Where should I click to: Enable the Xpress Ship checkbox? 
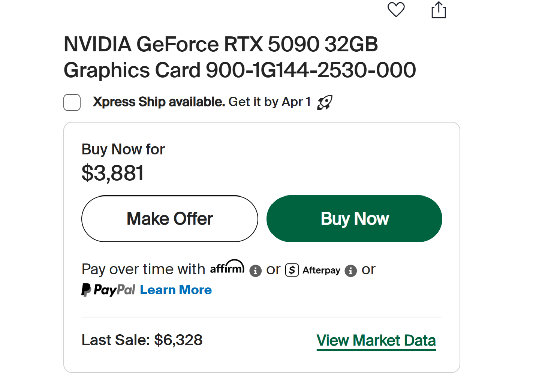click(x=72, y=102)
